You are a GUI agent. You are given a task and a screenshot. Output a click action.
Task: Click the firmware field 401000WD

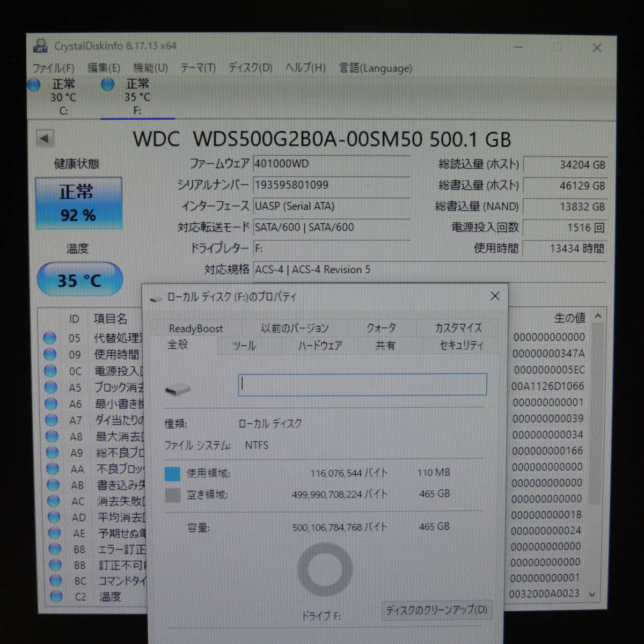331,164
